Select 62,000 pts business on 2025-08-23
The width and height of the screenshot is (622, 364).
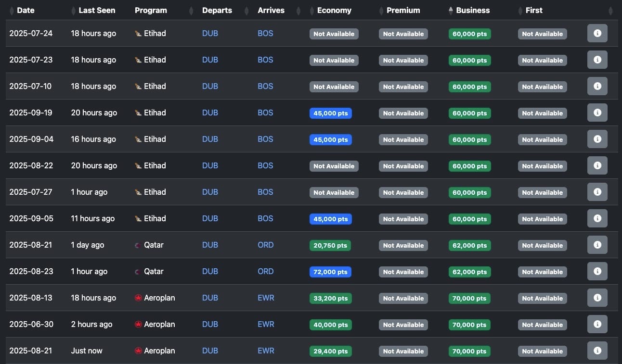coord(469,272)
